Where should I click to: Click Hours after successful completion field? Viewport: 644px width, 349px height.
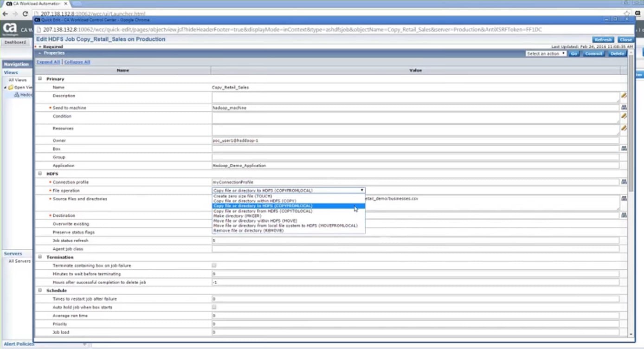tap(416, 282)
